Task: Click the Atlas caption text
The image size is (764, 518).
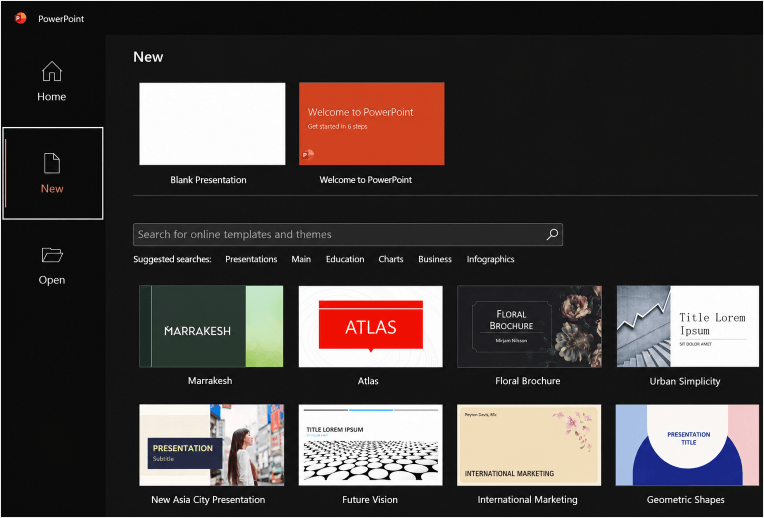Action: point(368,381)
